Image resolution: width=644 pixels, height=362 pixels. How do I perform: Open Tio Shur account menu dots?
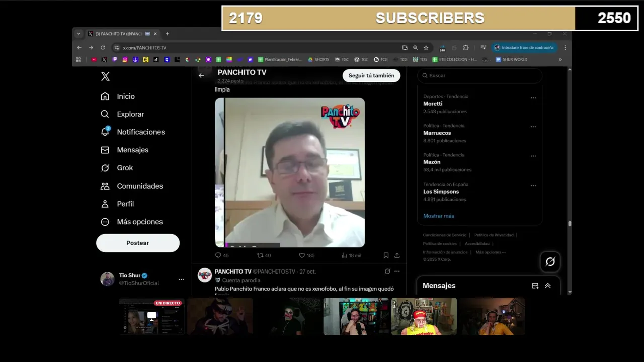pos(181,279)
